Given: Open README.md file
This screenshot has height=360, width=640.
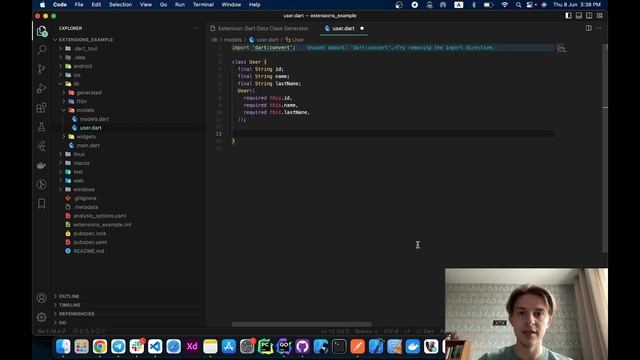Looking at the screenshot, I should point(89,251).
